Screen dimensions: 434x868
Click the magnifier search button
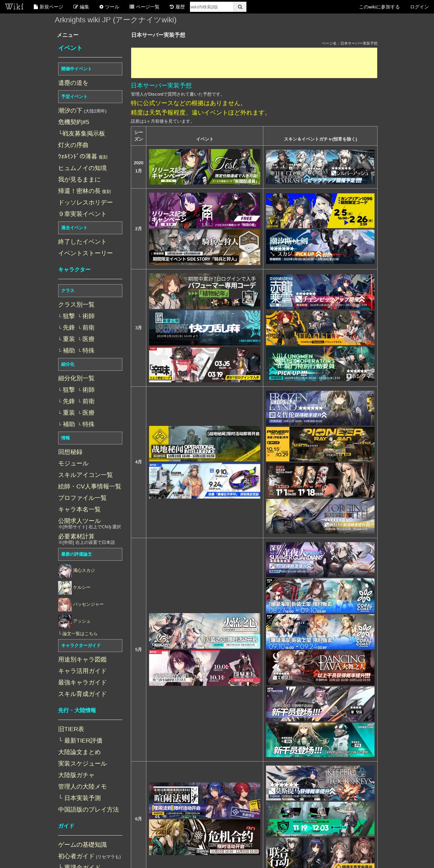coord(240,7)
